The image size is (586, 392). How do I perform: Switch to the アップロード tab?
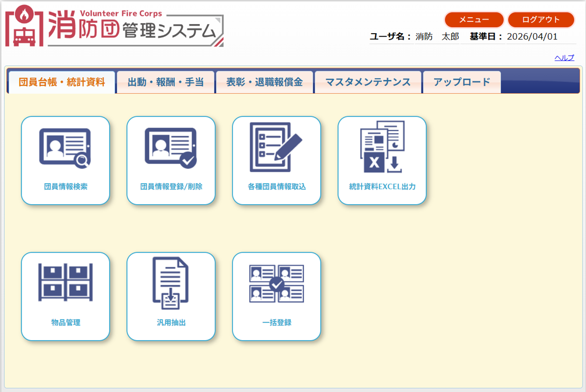coord(462,82)
